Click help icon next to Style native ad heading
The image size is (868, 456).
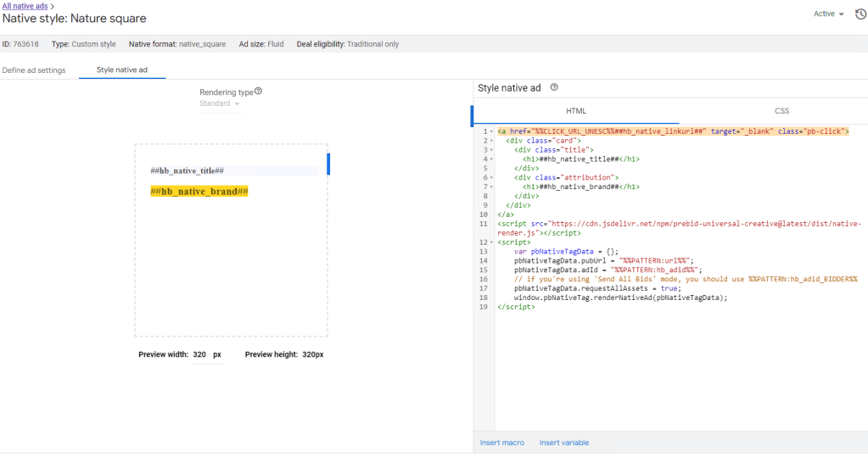554,87
